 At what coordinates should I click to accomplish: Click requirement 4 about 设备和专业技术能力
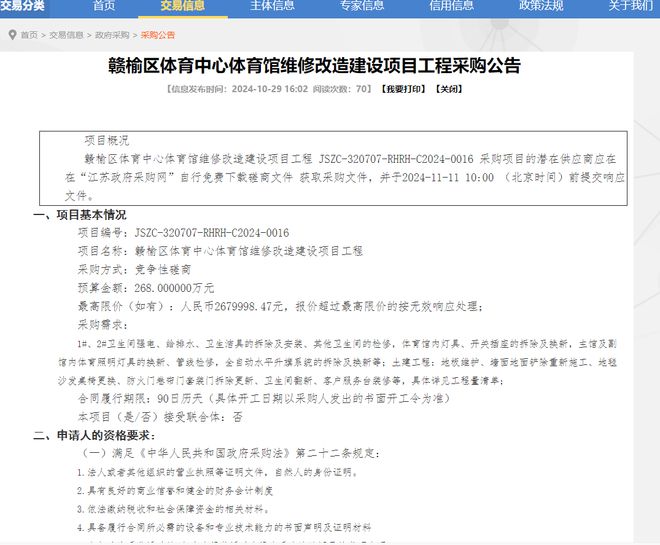click(224, 528)
